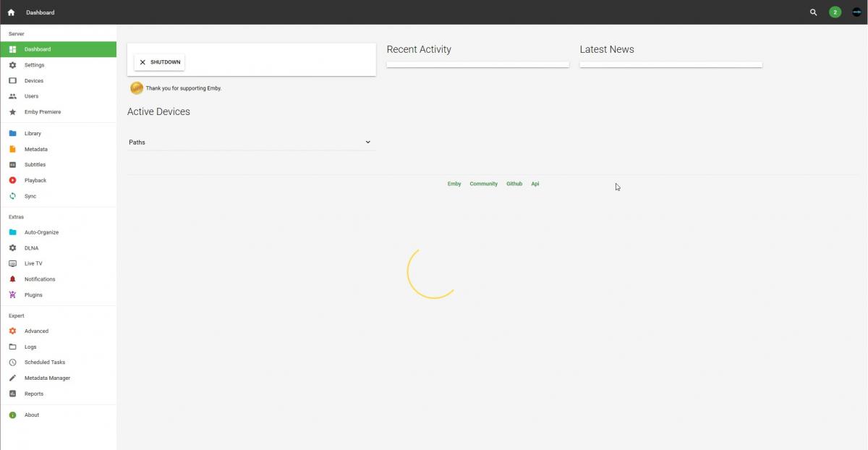Select Scheduled Tasks in Expert section
The width and height of the screenshot is (868, 450).
[x=45, y=362]
